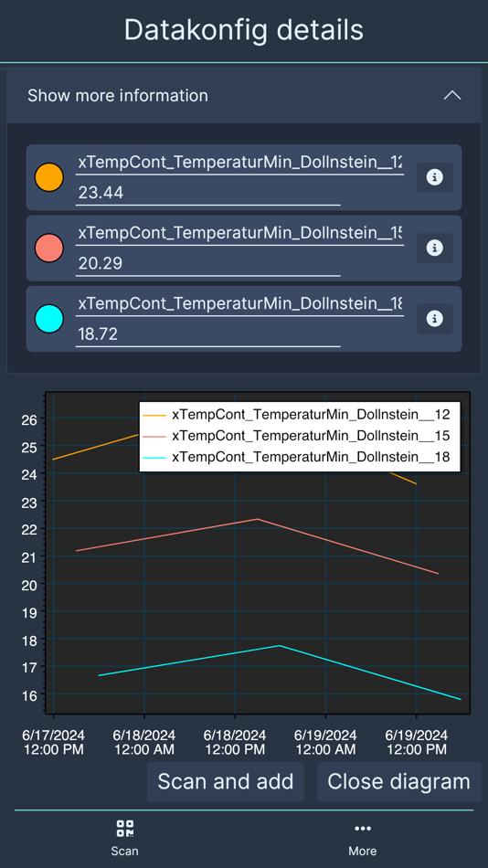The image size is (488, 868).
Task: Select the name field ending in __12
Action: 239,163
